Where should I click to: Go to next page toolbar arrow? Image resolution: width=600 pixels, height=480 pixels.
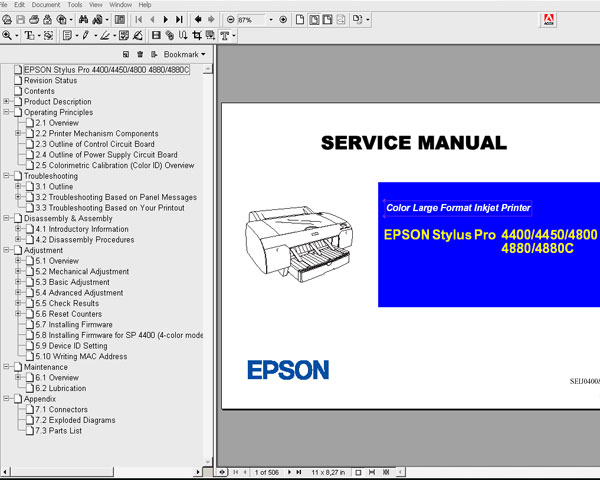[x=166, y=20]
